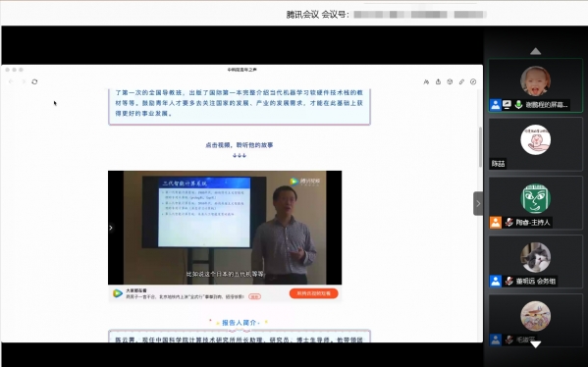Image resolution: width=588 pixels, height=367 pixels.
Task: Click muted mic icon beside 会务组 participant
Action: click(x=508, y=281)
